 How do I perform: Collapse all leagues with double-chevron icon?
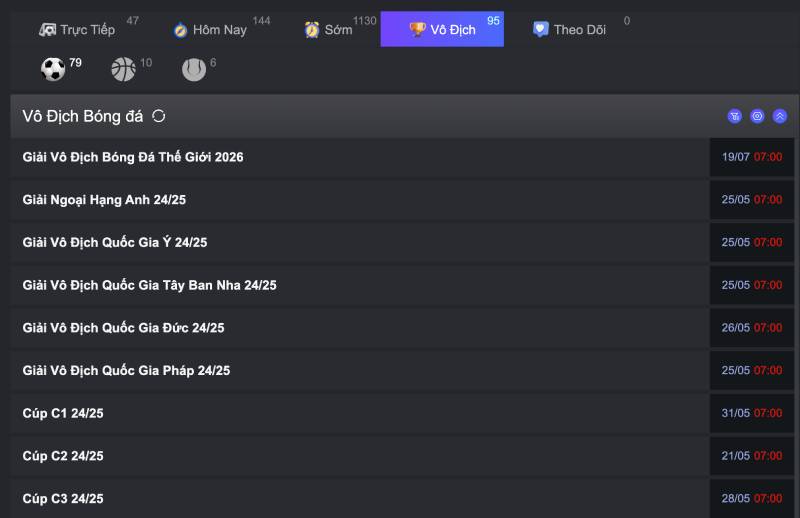coord(780,116)
